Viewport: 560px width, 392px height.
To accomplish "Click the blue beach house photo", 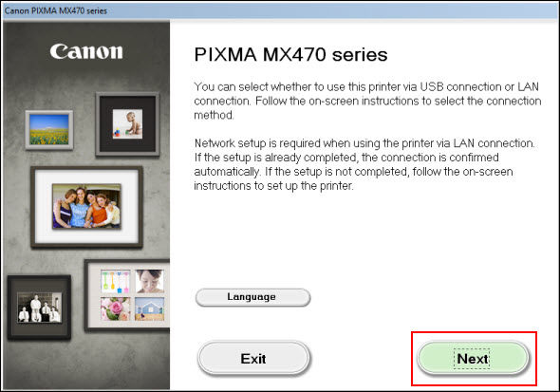I will coord(150,308).
